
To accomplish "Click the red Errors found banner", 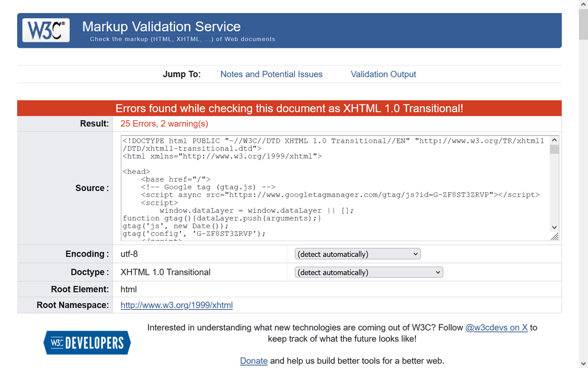I will [x=289, y=109].
